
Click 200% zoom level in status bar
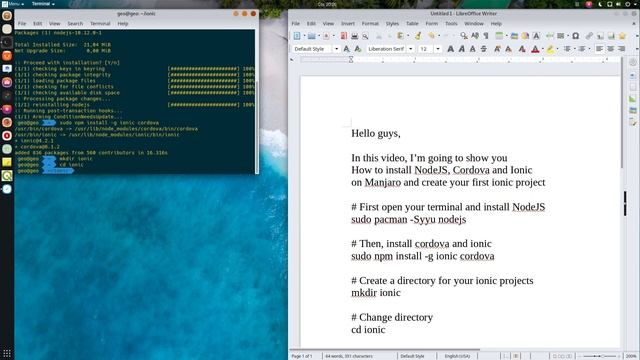tap(631, 356)
